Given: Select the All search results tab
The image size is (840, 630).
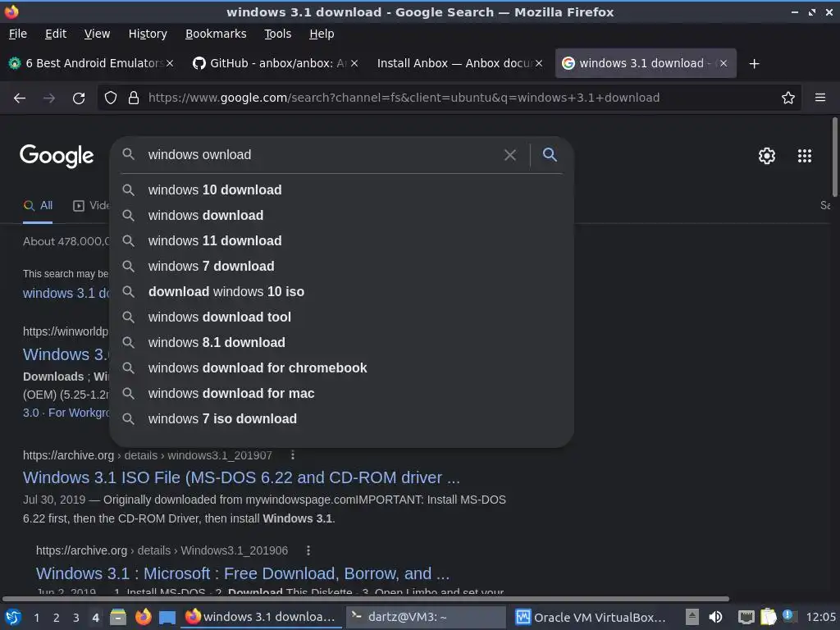Looking at the screenshot, I should 38,206.
